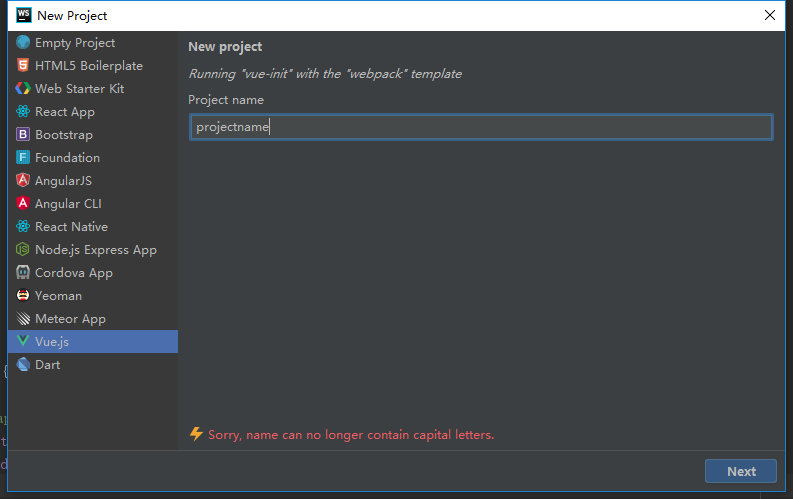Select the React App atom icon
Image resolution: width=793 pixels, height=499 pixels.
23,111
